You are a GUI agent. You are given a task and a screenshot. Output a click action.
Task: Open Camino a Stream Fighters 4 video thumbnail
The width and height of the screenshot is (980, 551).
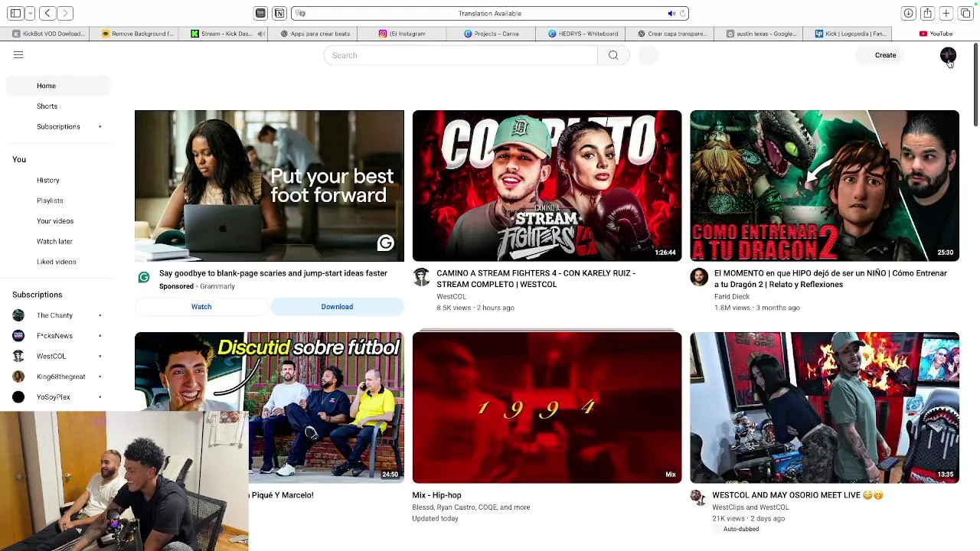coord(547,186)
